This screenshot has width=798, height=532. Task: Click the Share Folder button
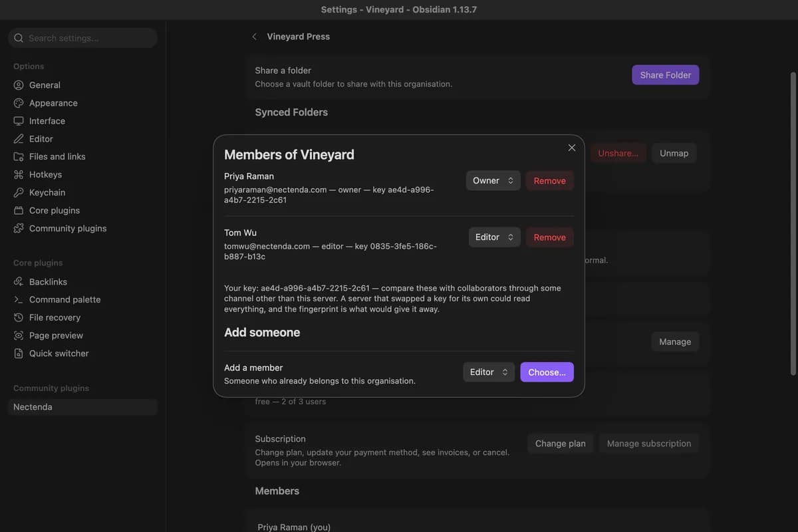tap(666, 75)
